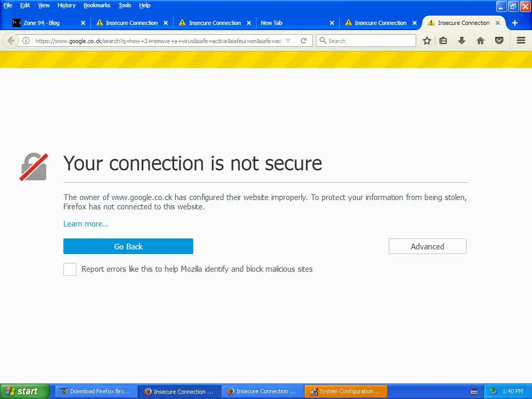Click the back arrow navigation button

11,41
